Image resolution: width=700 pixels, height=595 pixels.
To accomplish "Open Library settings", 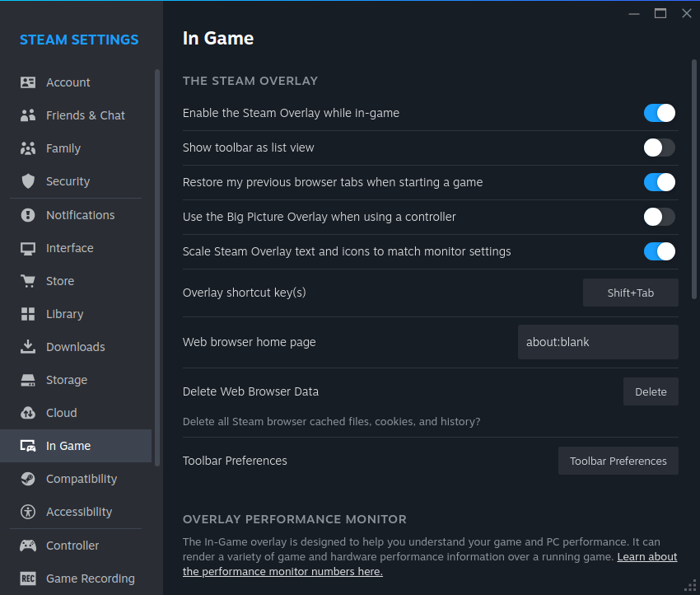I will tap(76, 314).
